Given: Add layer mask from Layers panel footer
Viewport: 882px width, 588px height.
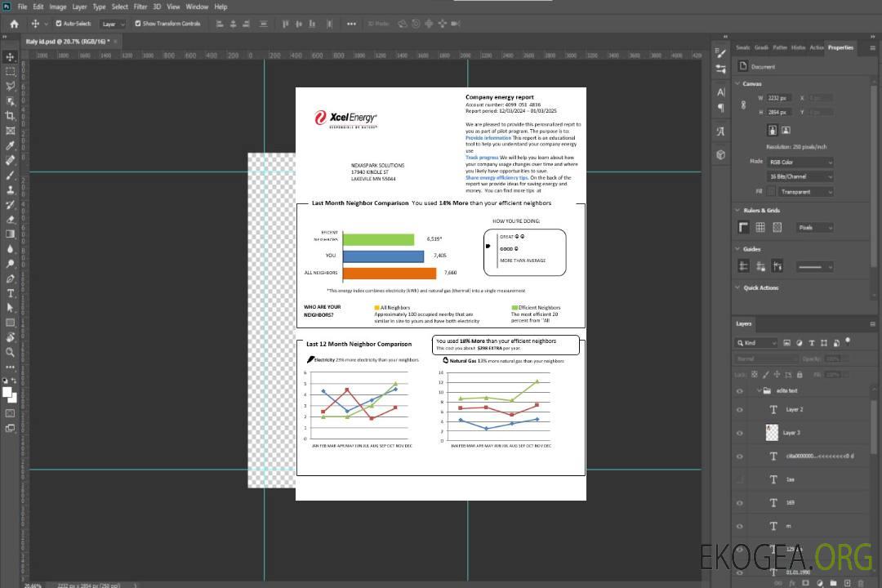Looking at the screenshot, I should [806, 583].
